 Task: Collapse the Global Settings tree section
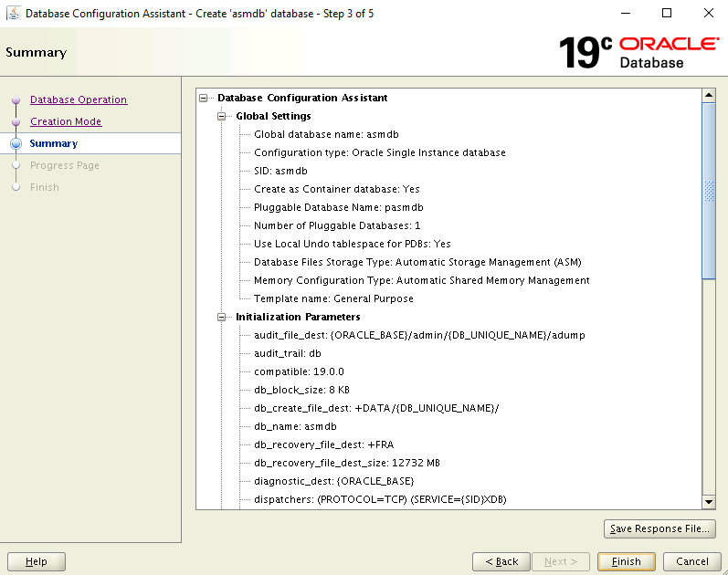pyautogui.click(x=221, y=116)
